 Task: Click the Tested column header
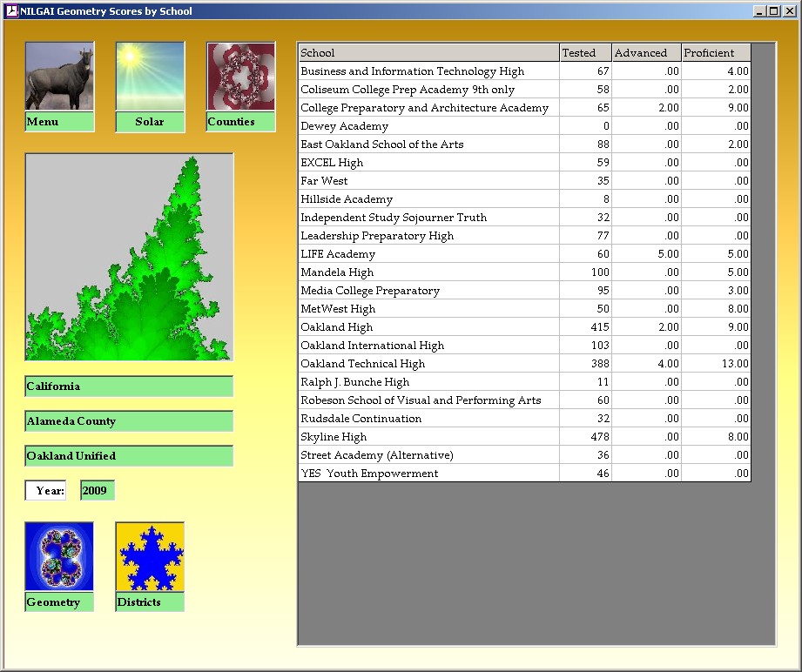click(x=585, y=53)
